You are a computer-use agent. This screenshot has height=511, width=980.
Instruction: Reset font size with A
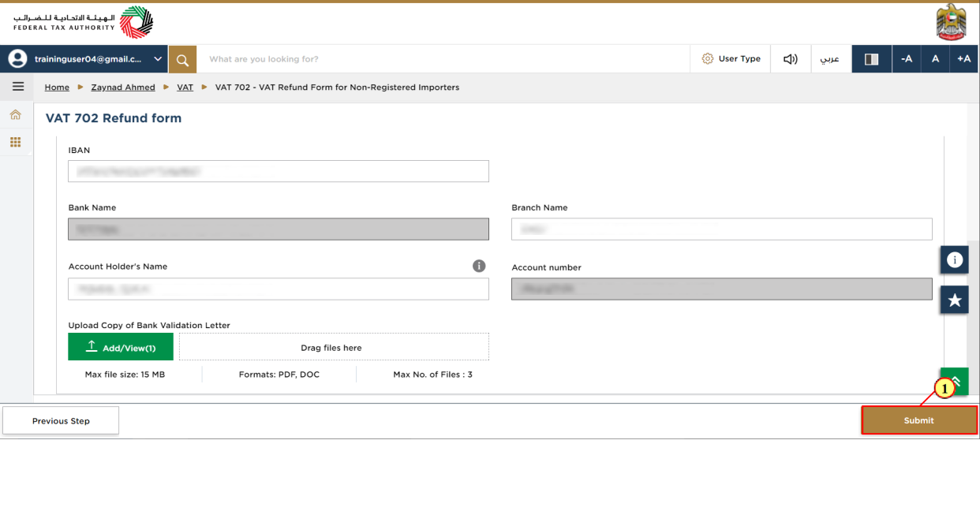(x=935, y=59)
